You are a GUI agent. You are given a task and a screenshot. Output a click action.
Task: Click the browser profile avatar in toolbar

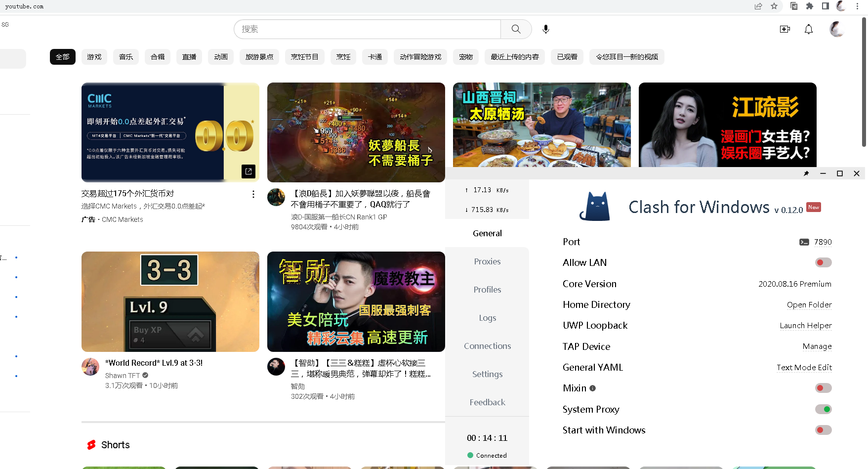[x=841, y=6]
